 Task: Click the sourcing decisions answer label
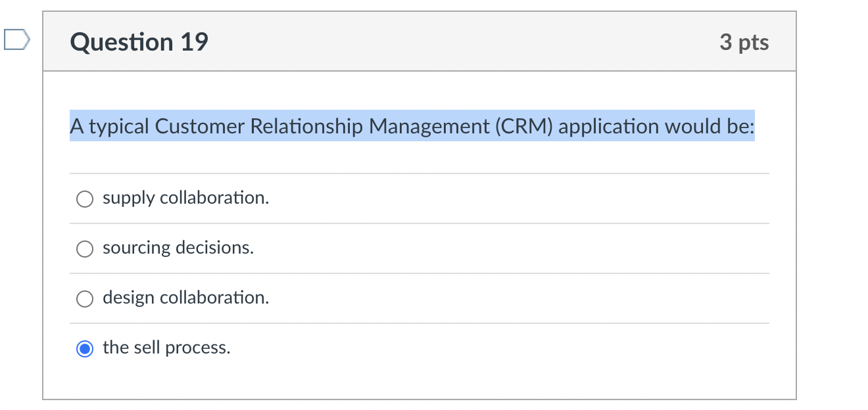(178, 248)
